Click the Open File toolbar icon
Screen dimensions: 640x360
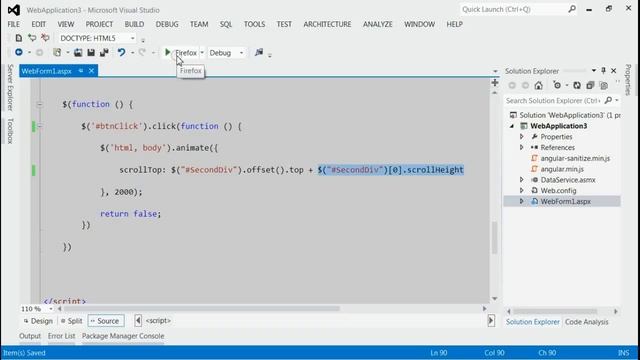tap(78, 53)
